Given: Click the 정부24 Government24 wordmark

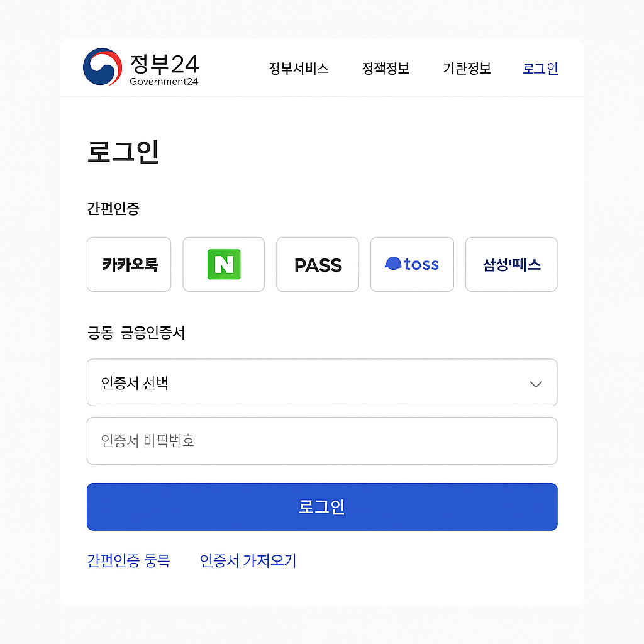Looking at the screenshot, I should pos(164,69).
